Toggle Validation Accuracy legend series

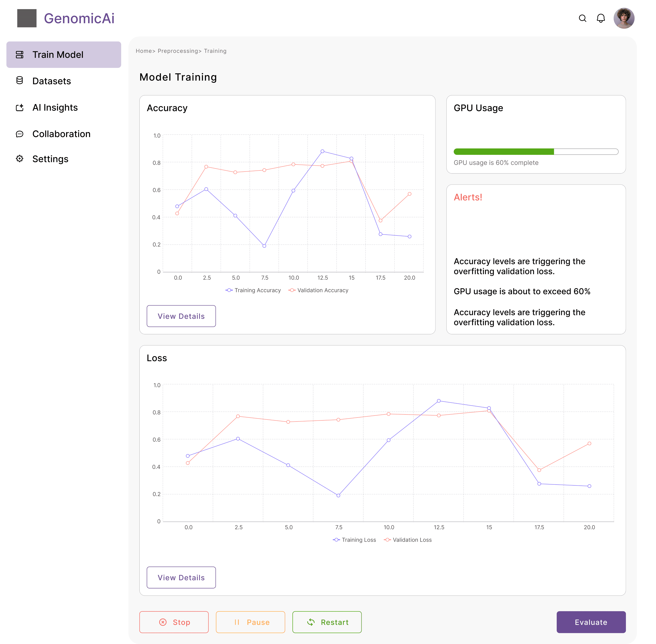pos(318,290)
